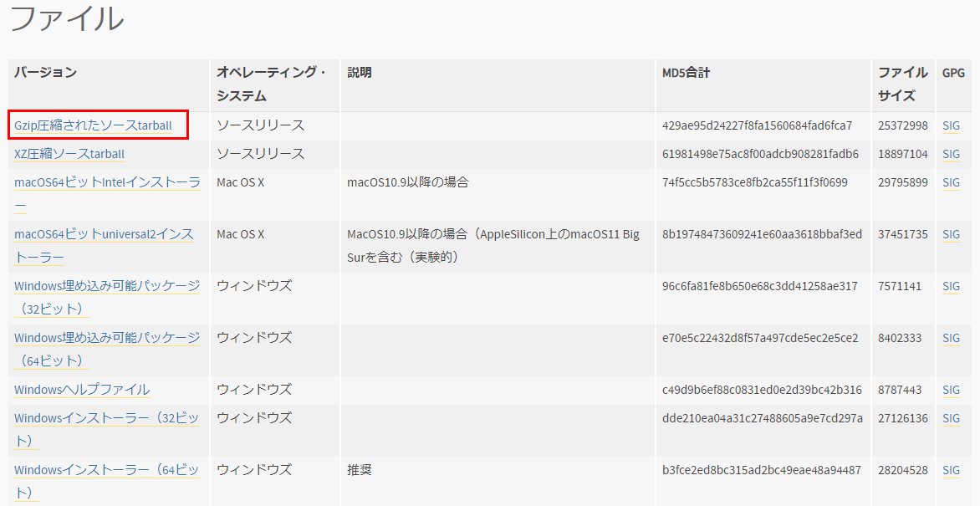Screen dimensions: 980x506
Task: Open SIG link for Windowsヘルプファイル row
Action: tap(951, 390)
